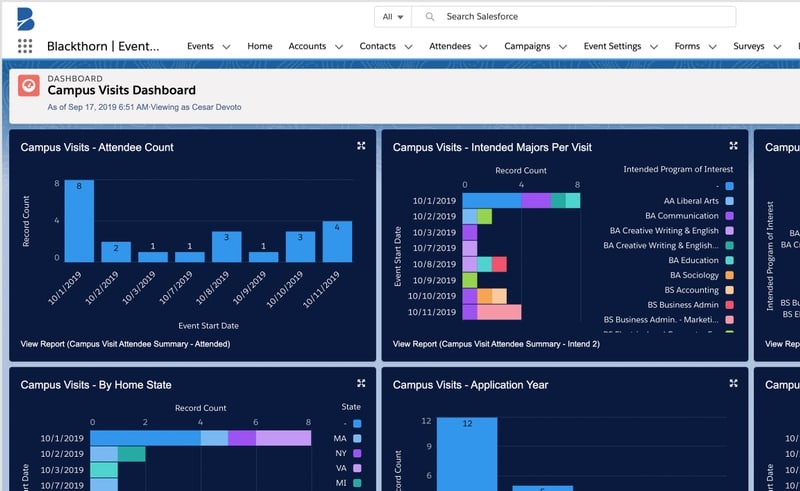Expand the Attendee Count chart
This screenshot has height=491, width=800.
tap(361, 146)
